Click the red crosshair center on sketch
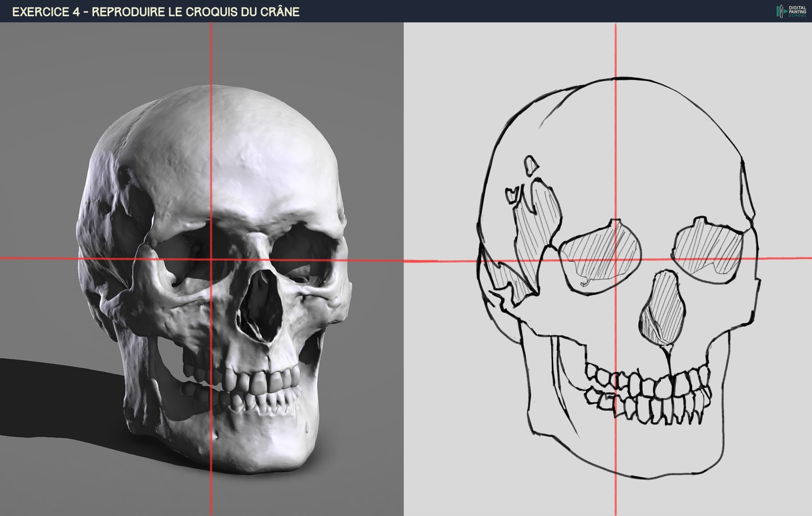This screenshot has width=812, height=516. [616, 260]
